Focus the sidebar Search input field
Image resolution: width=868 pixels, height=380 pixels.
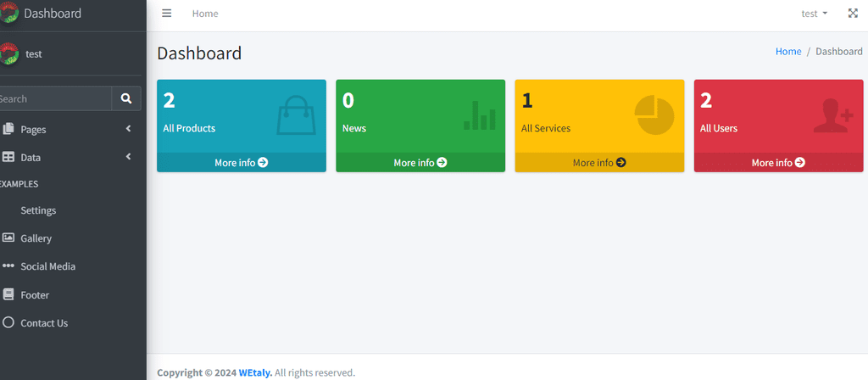point(53,98)
